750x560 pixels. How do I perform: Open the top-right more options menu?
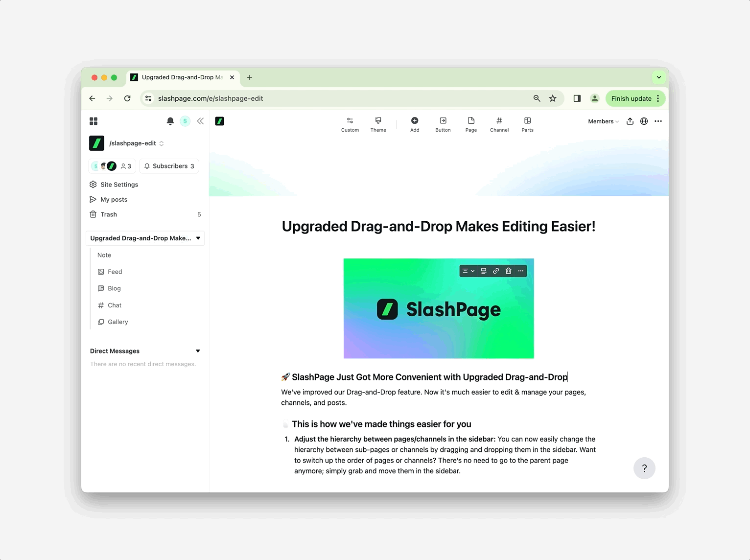pyautogui.click(x=658, y=121)
